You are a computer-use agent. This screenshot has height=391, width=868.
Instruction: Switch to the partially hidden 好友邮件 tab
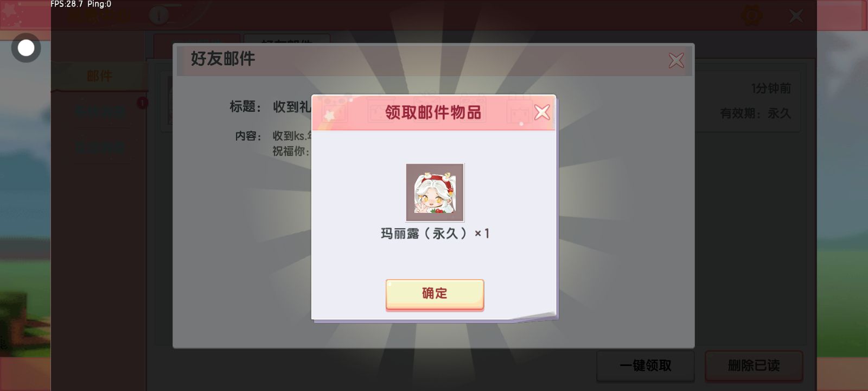click(287, 39)
